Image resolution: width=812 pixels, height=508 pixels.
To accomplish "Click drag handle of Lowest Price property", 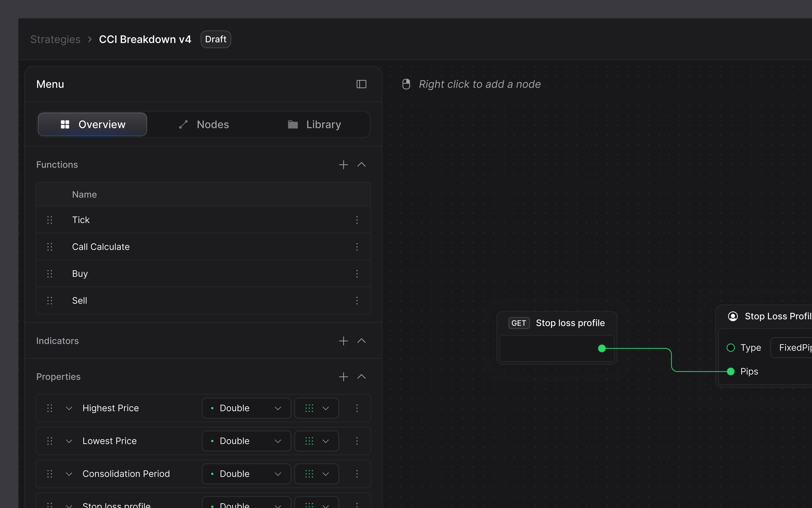I will point(50,441).
